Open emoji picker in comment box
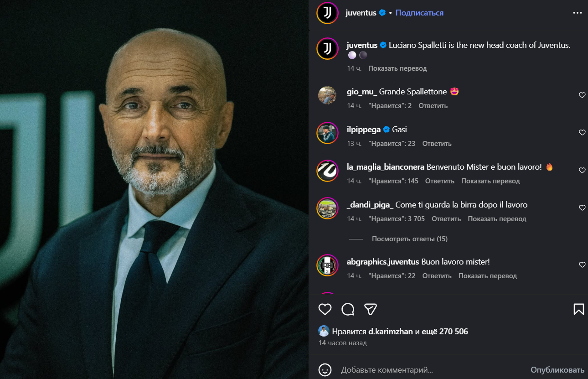This screenshot has height=379, width=588. tap(325, 370)
